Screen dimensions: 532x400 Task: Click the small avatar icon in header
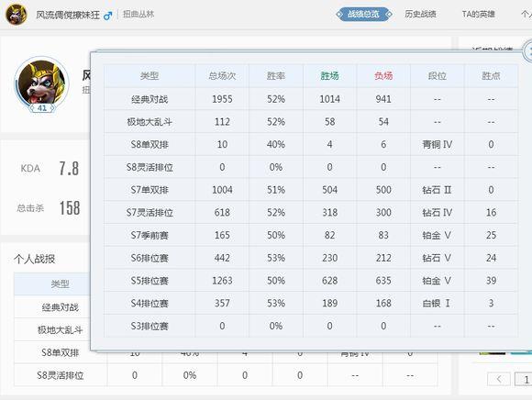(x=16, y=15)
